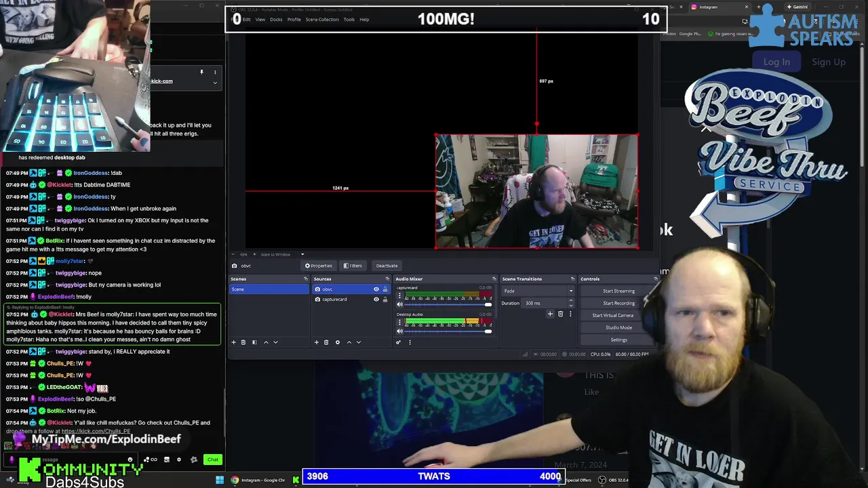
Task: Open source properties gear in Sources dock
Action: pyautogui.click(x=338, y=342)
